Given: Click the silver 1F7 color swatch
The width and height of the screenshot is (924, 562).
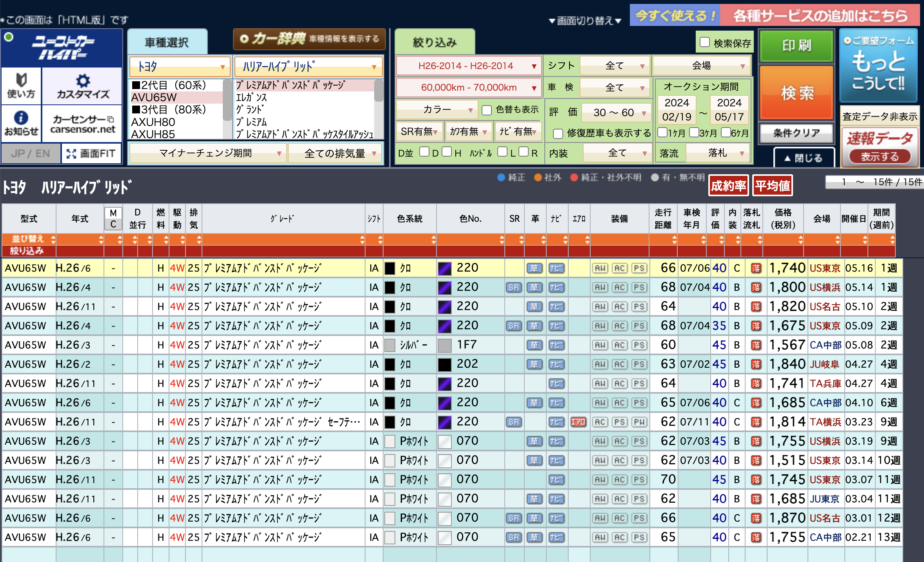Looking at the screenshot, I should [444, 345].
